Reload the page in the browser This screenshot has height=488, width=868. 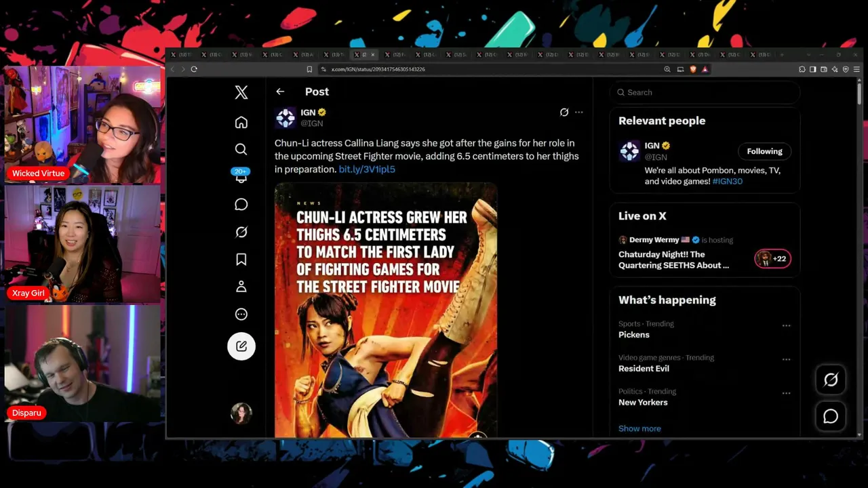[x=194, y=69]
